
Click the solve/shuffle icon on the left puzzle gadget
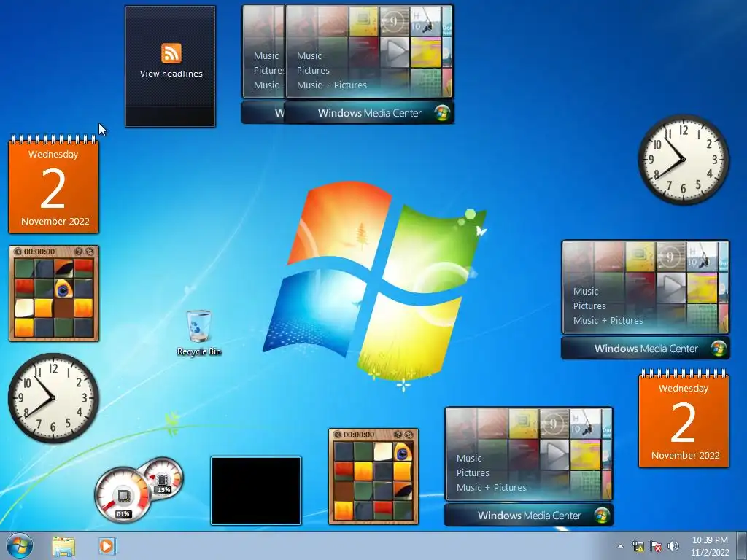(90, 252)
